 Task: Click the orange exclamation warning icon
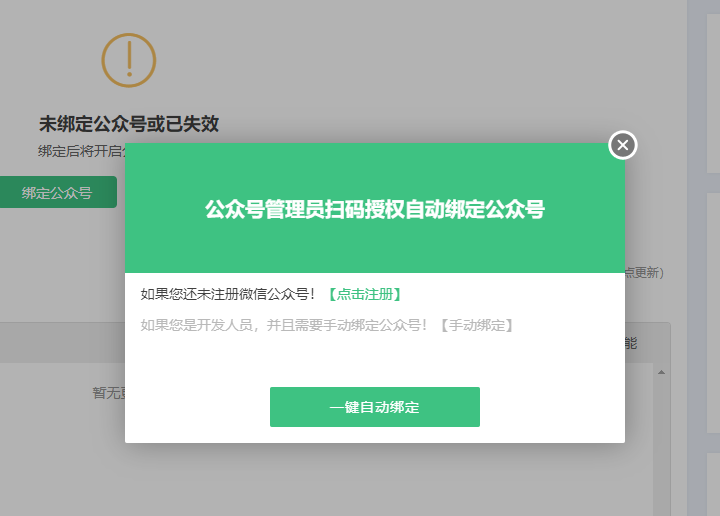(129, 60)
